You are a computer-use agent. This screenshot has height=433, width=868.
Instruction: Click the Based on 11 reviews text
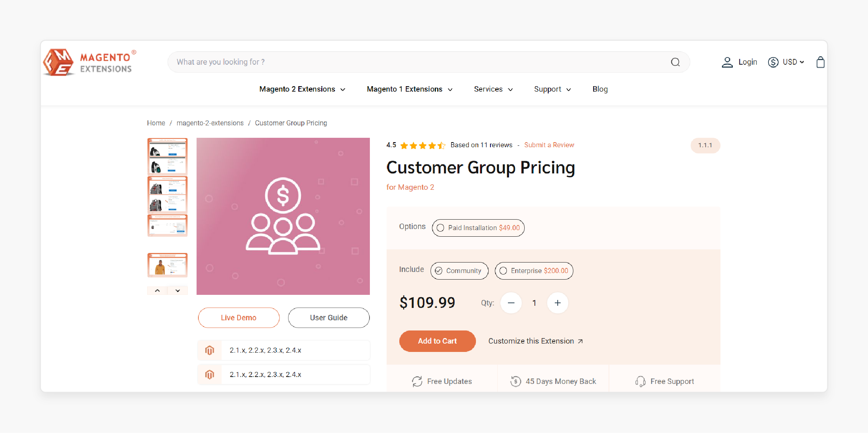click(x=481, y=145)
